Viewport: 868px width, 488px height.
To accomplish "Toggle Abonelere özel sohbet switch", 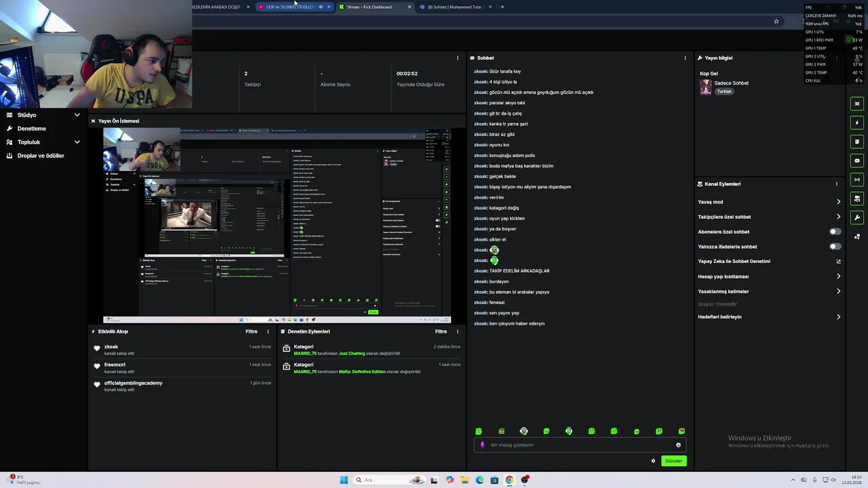I will coord(835,232).
